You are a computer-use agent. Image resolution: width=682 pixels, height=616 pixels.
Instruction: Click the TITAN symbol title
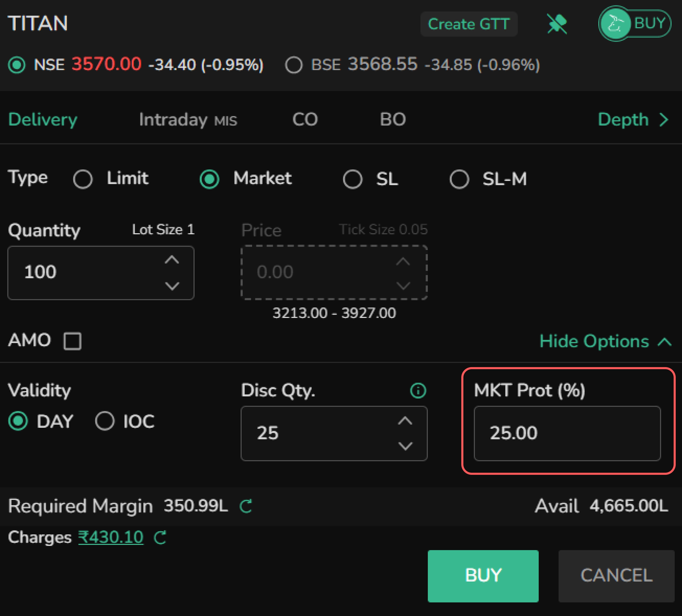(38, 23)
